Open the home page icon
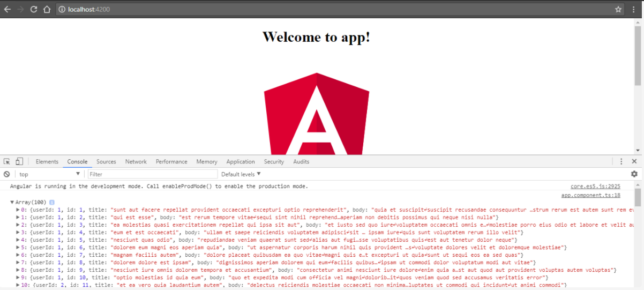This screenshot has width=644, height=290. coord(47,9)
